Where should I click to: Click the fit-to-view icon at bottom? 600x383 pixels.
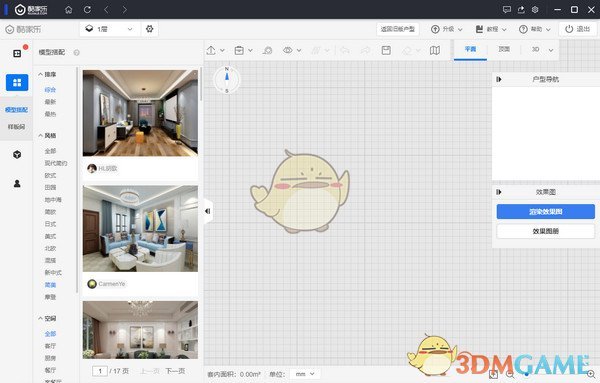click(x=493, y=374)
